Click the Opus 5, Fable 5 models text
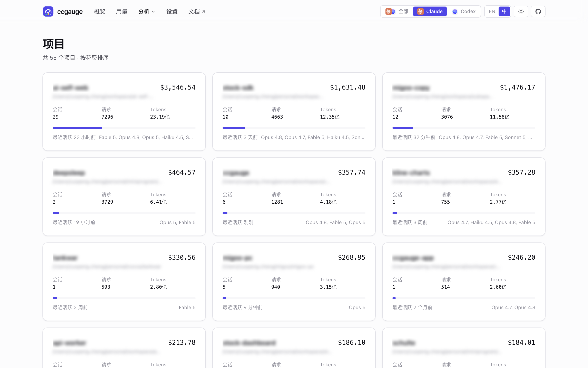The width and height of the screenshot is (588, 368). click(x=177, y=222)
